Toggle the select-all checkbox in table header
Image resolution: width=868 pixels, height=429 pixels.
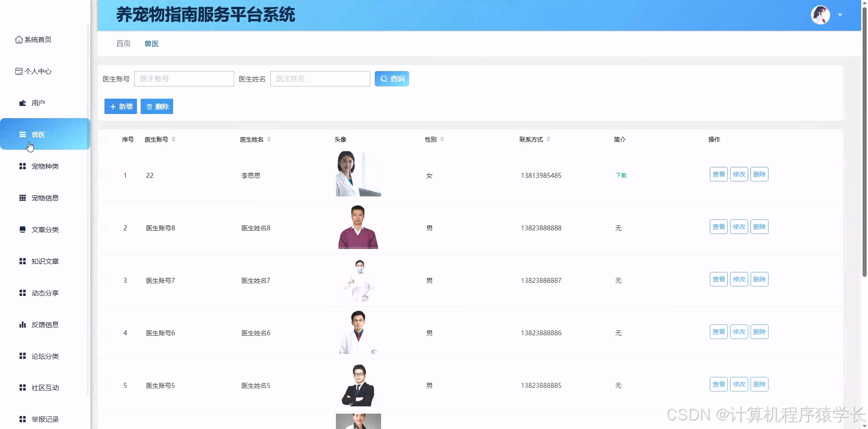[x=104, y=139]
